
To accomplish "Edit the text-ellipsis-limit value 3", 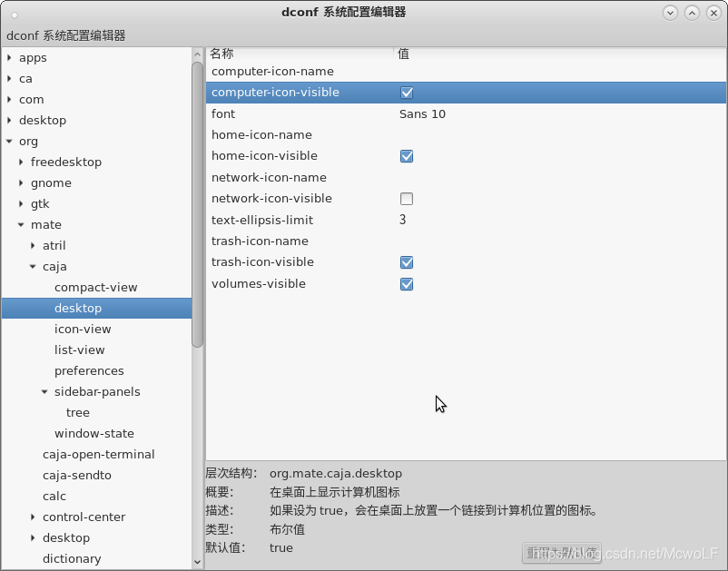I will [402, 220].
